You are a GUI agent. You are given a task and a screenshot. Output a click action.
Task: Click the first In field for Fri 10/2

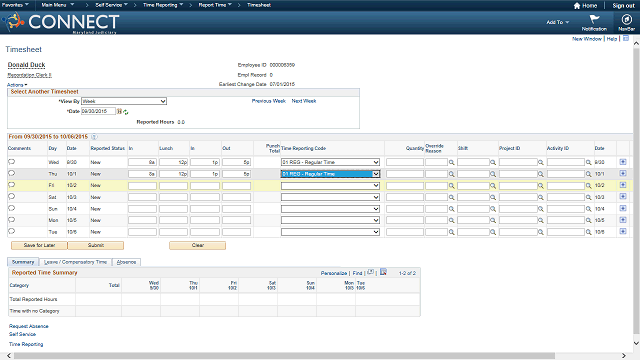coord(142,186)
